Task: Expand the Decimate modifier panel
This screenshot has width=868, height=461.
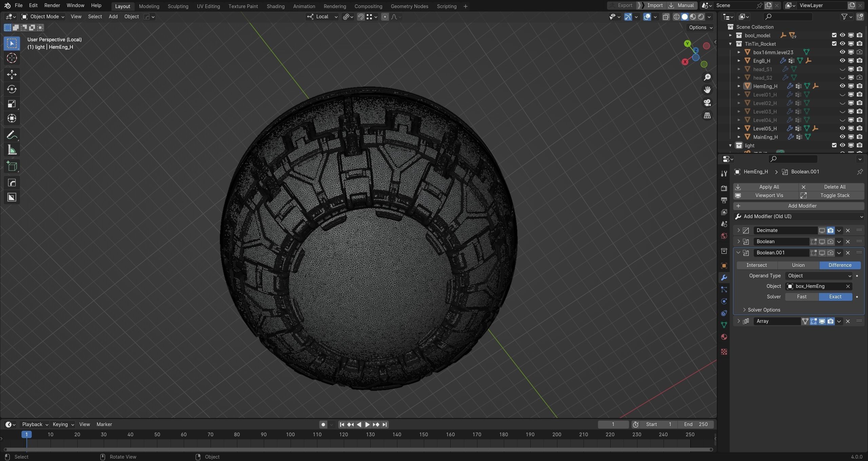Action: coord(738,230)
